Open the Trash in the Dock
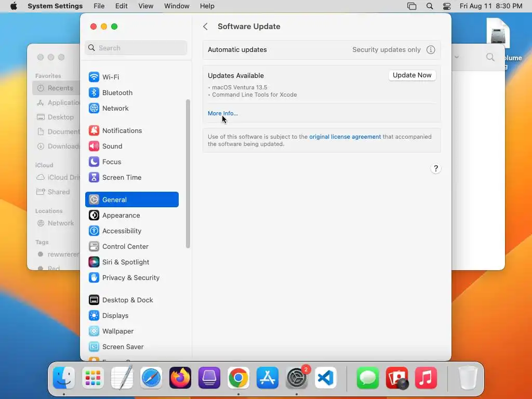This screenshot has height=399, width=532. point(468,378)
